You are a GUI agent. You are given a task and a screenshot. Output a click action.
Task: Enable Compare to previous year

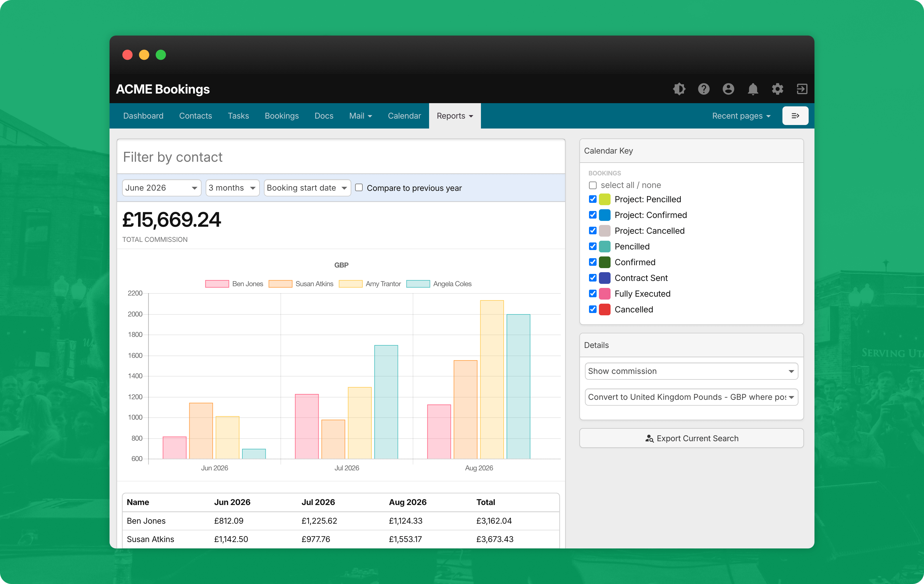pos(359,187)
